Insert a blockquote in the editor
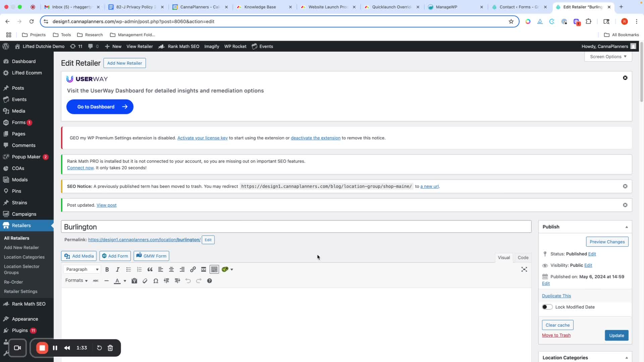Screen dimensions: 644x362 pos(150,269)
